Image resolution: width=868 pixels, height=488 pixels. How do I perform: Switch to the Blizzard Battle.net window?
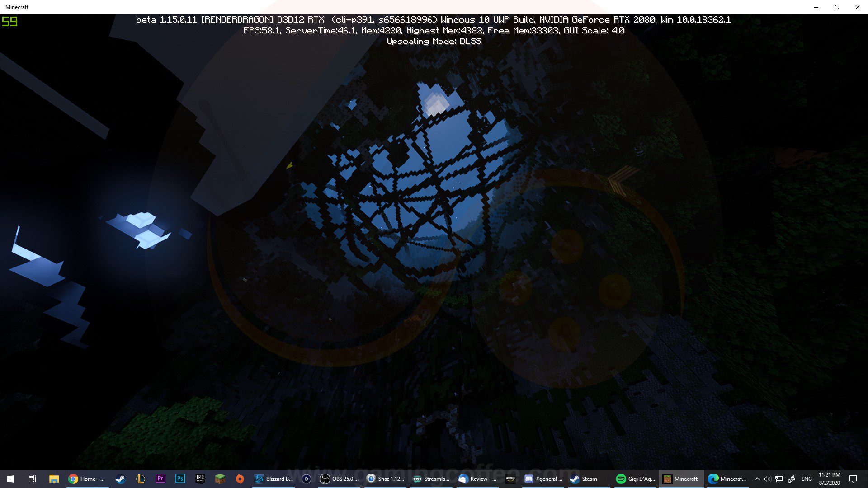tap(274, 479)
